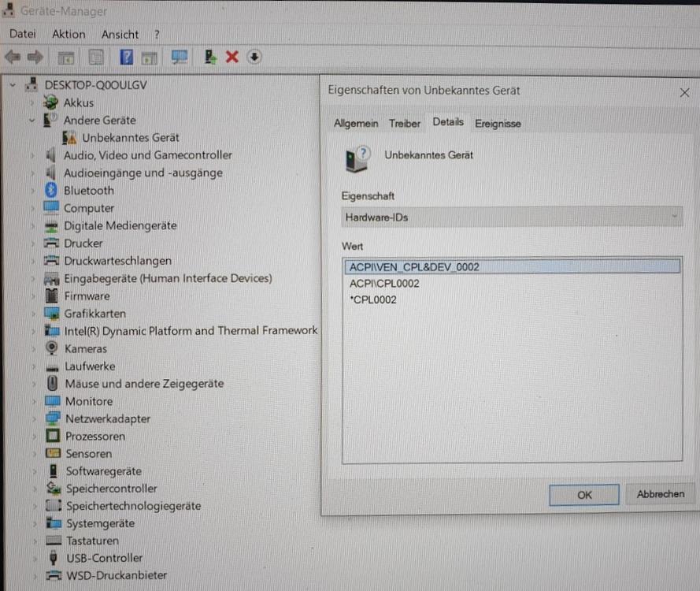Switch to the Ereignisse tab
Image resolution: width=700 pixels, height=591 pixels.
click(498, 124)
